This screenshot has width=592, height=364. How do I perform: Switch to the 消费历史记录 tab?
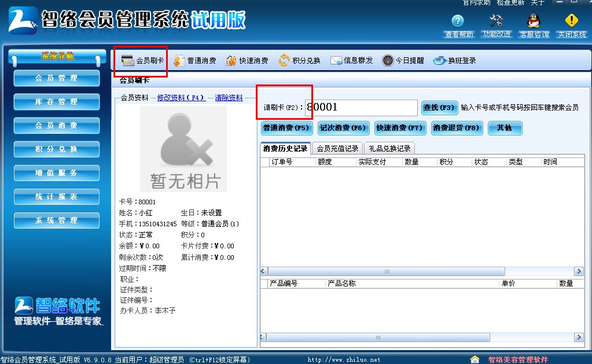[285, 148]
